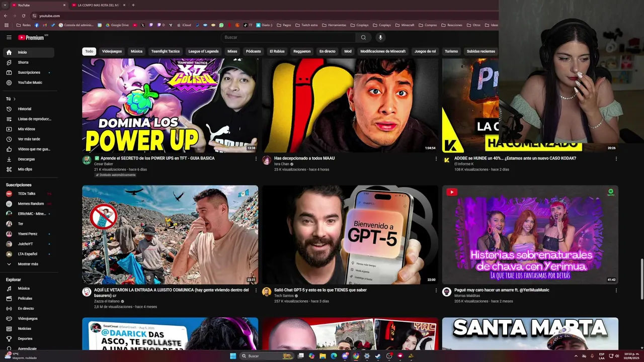Select the Teamfight Tactics filter chip
This screenshot has width=644, height=362.
point(165,51)
